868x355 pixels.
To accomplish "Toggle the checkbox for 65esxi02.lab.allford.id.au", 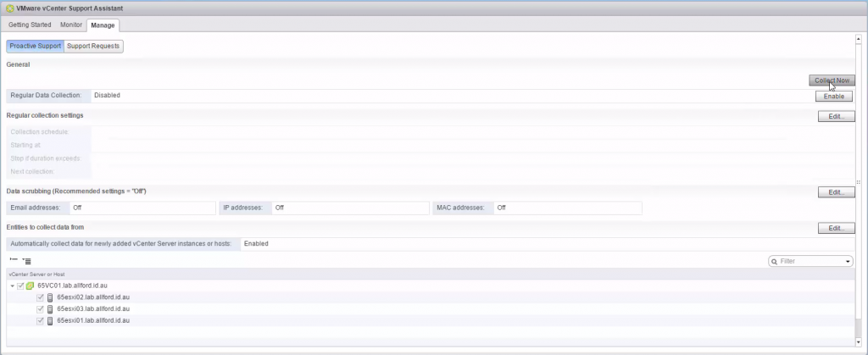I will [40, 297].
